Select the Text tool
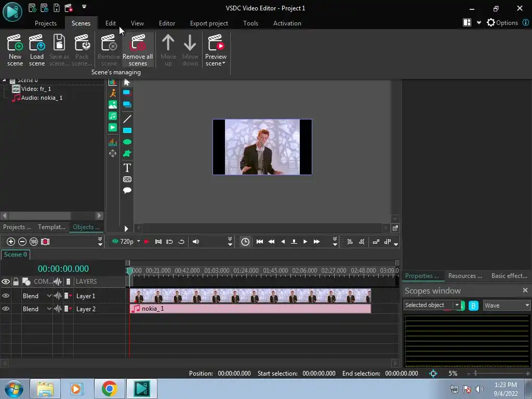The image size is (532, 399). point(127,168)
